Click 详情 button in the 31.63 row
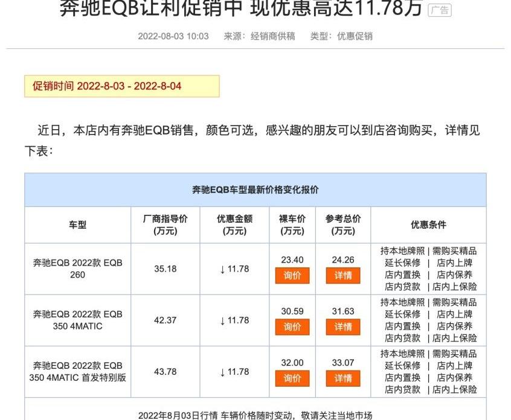The width and height of the screenshot is (511, 420). pos(343,327)
